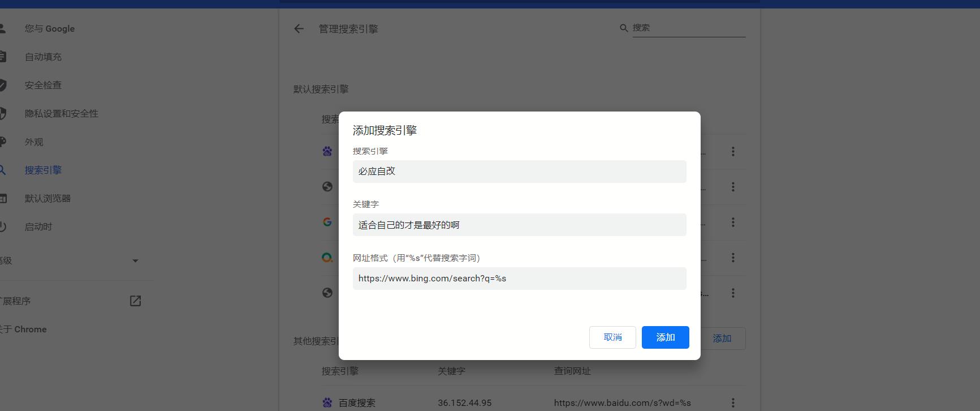This screenshot has width=980, height=411.
Task: Click the Baidu paw icon in default engines
Action: 327,151
